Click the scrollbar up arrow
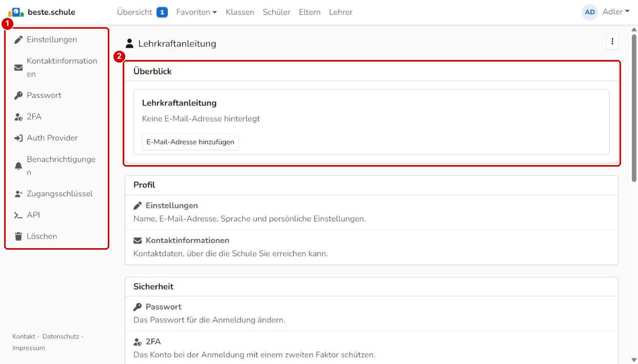 pyautogui.click(x=634, y=30)
